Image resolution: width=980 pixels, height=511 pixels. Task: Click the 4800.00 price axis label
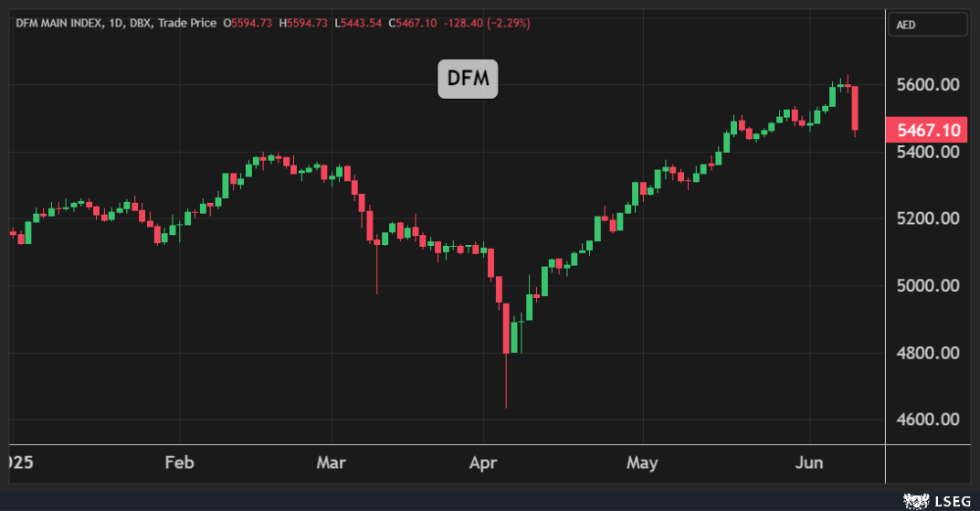pos(928,353)
